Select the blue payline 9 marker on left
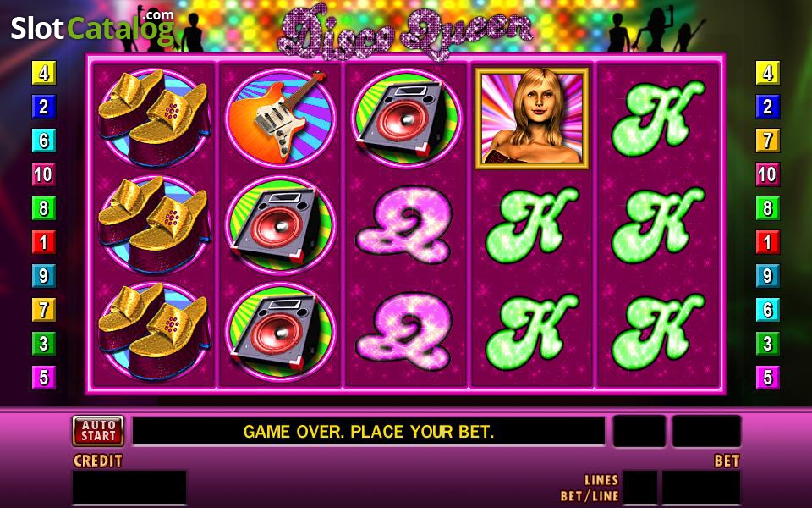This screenshot has height=508, width=812. 44,276
